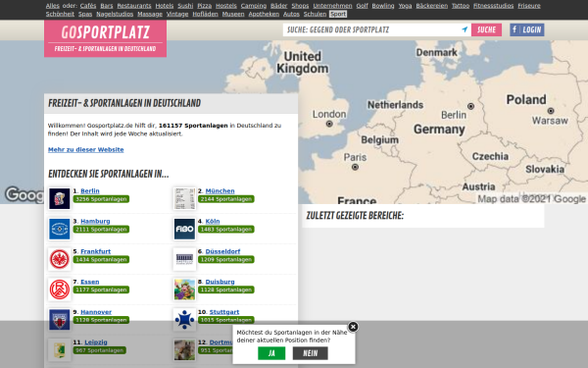Click JA to allow location search
This screenshot has height=368, width=588.
point(271,353)
